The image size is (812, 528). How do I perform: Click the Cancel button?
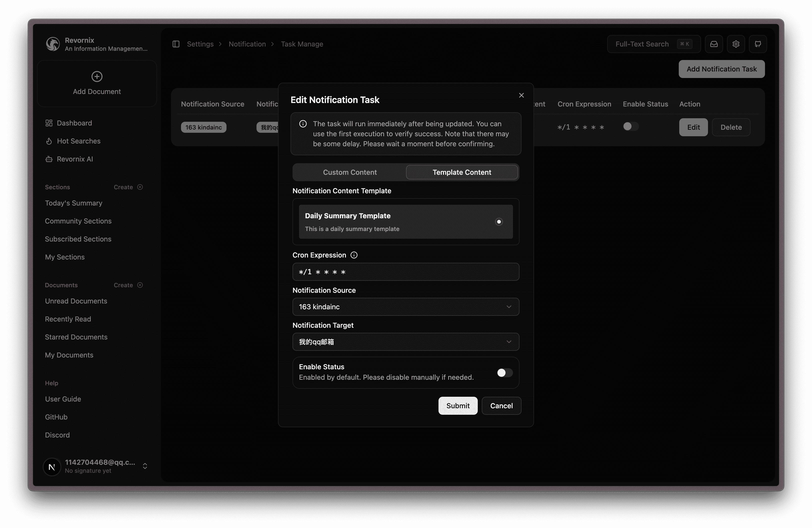point(501,405)
